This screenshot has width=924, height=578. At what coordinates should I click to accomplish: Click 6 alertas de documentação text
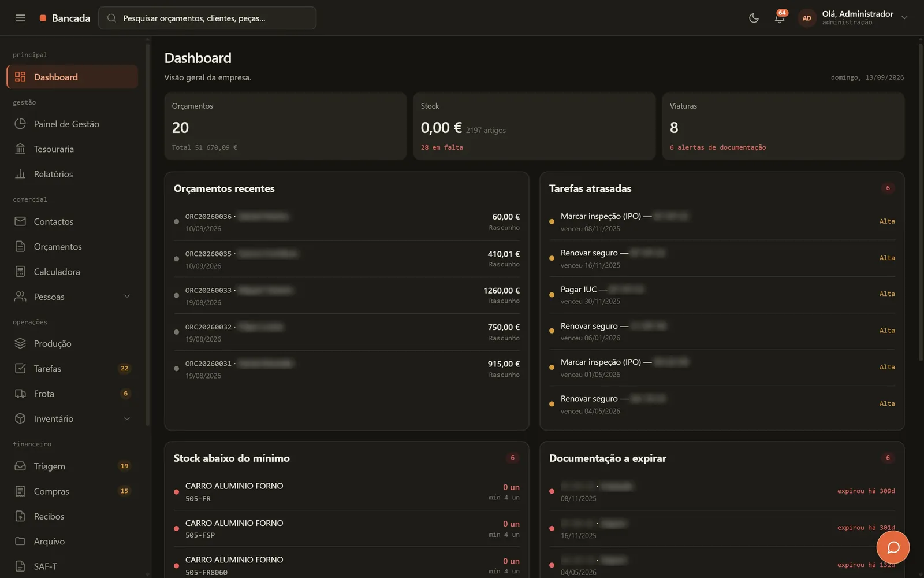click(x=718, y=147)
